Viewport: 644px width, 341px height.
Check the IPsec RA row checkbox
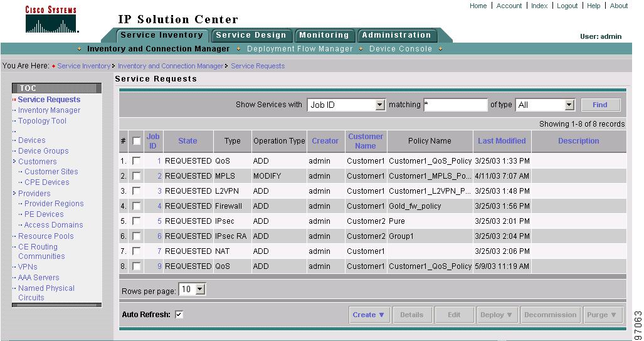[136, 236]
